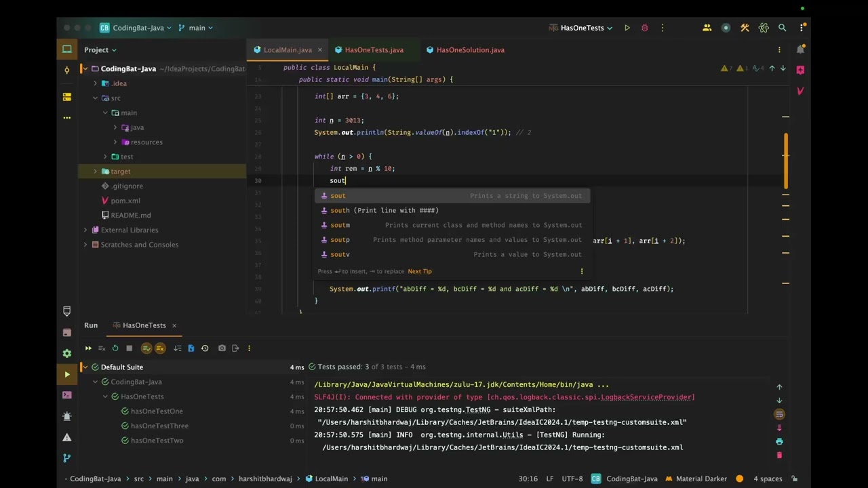Toggle the Project tool window button
This screenshot has height=488, width=868.
66,49
